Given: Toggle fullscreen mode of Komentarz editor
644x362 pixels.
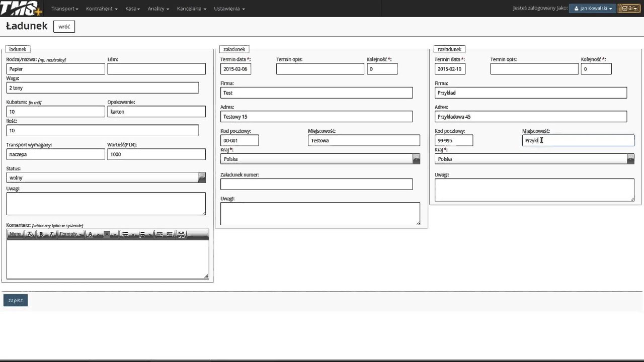Looking at the screenshot, I should [x=181, y=234].
